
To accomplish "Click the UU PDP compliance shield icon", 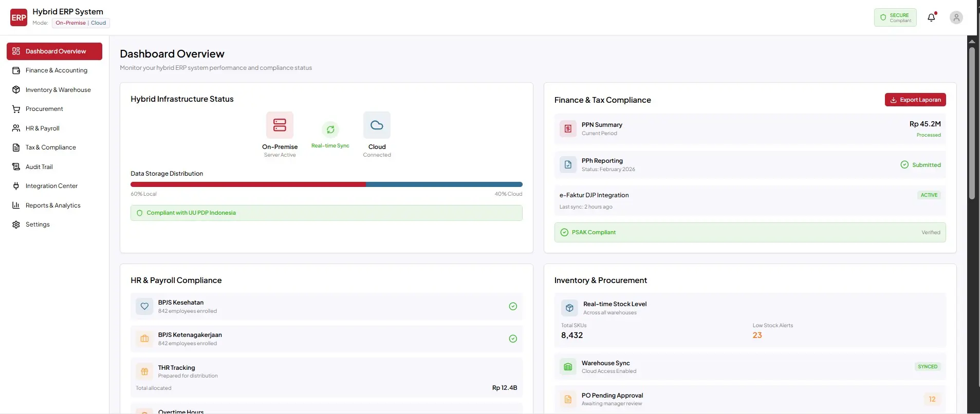I will click(140, 213).
